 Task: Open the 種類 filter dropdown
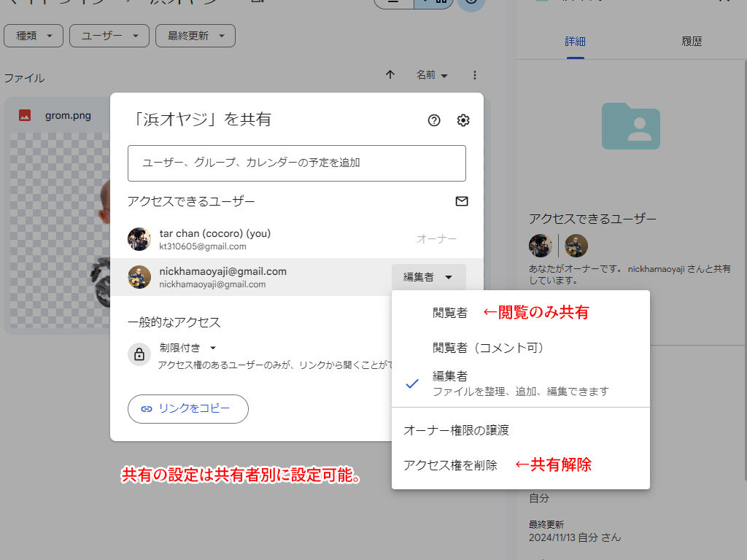(x=33, y=36)
